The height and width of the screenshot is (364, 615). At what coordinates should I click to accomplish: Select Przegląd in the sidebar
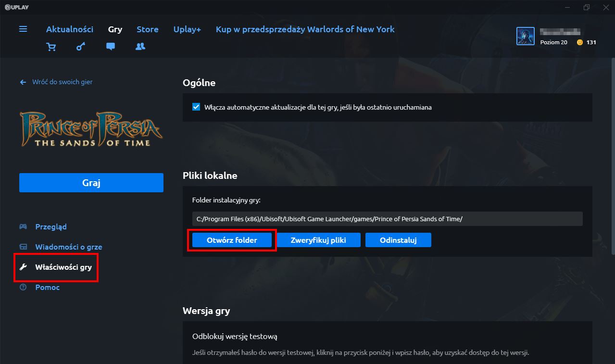(x=51, y=226)
